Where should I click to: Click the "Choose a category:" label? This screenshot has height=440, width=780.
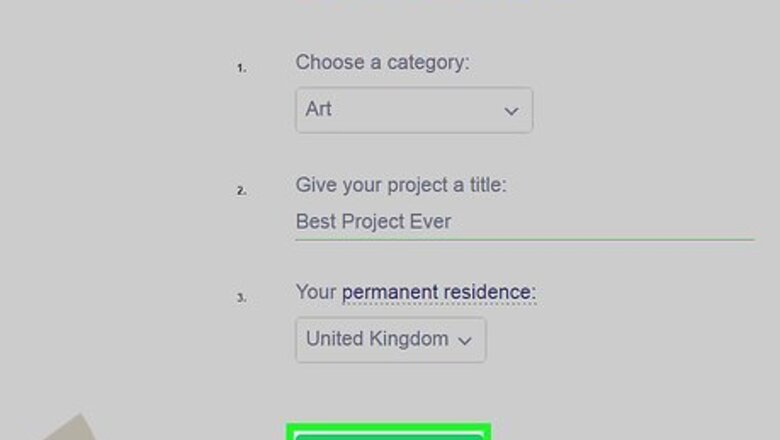382,62
